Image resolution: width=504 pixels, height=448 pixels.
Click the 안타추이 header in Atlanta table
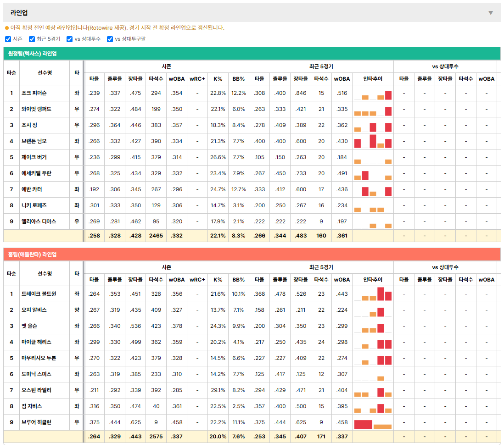373,280
